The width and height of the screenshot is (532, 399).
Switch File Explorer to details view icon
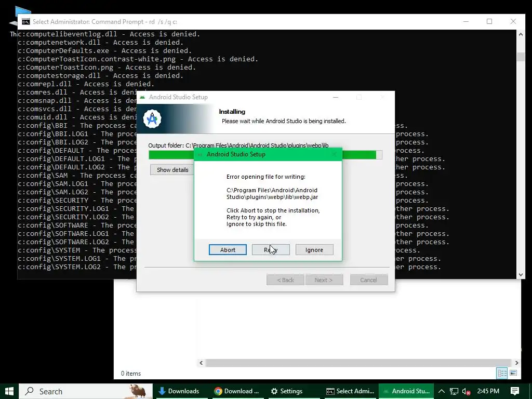[502, 373]
